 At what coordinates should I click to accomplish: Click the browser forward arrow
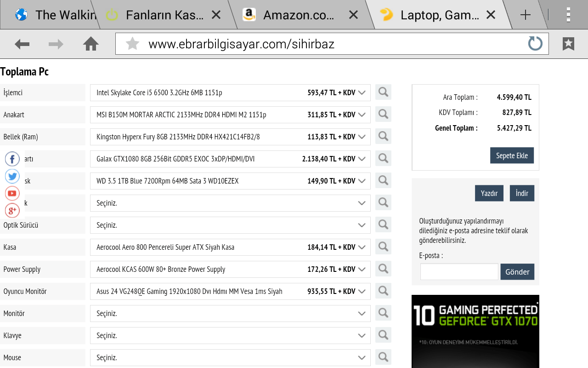click(56, 44)
